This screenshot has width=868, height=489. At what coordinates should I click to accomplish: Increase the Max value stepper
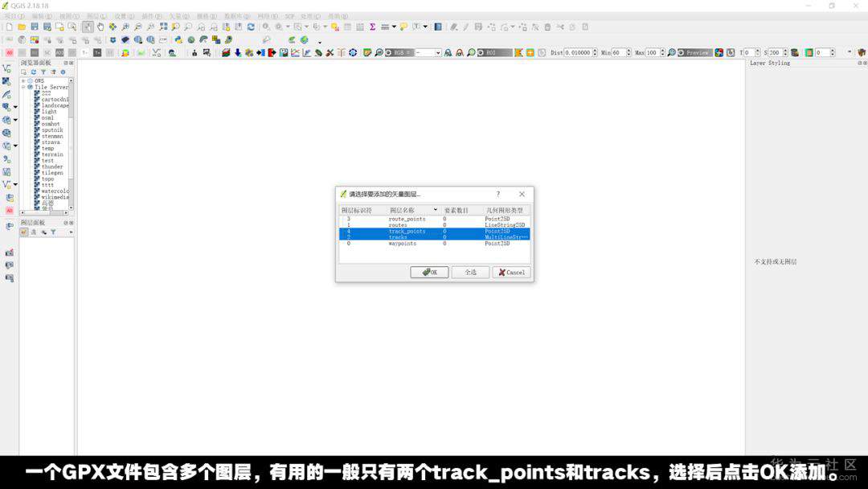point(662,51)
